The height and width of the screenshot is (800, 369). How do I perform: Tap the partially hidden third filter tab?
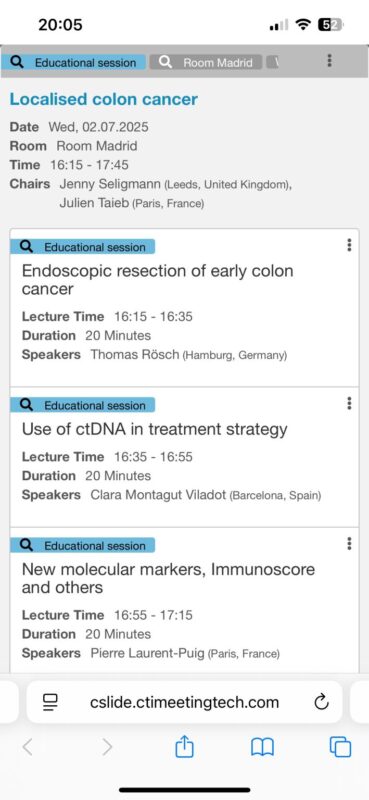[x=274, y=62]
